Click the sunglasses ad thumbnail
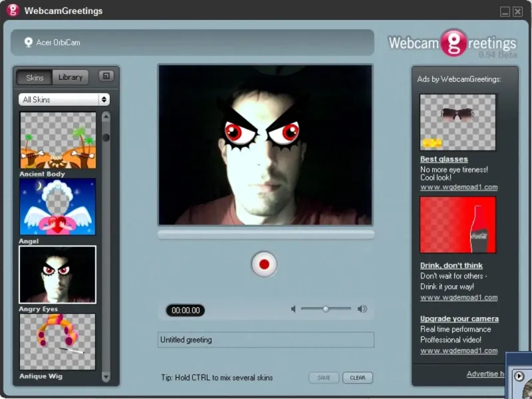The image size is (532, 399). pyautogui.click(x=458, y=122)
